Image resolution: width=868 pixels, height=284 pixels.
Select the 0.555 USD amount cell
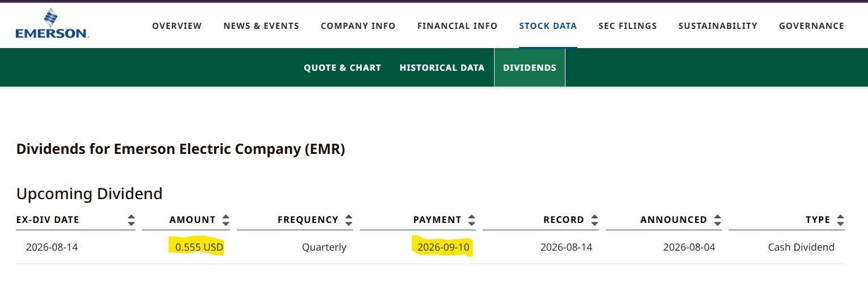[x=199, y=247]
